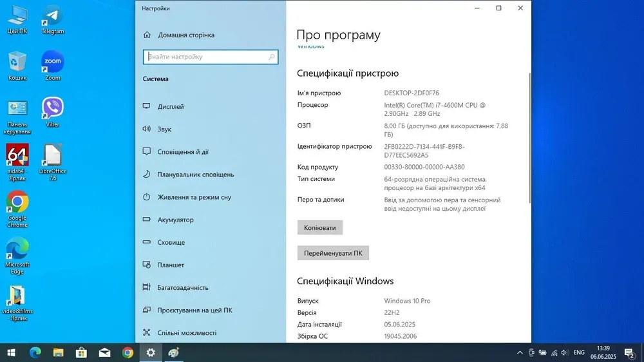Viewport: 644px width, 362px height.
Task: Open the notification center in taskbar
Action: pyautogui.click(x=630, y=352)
